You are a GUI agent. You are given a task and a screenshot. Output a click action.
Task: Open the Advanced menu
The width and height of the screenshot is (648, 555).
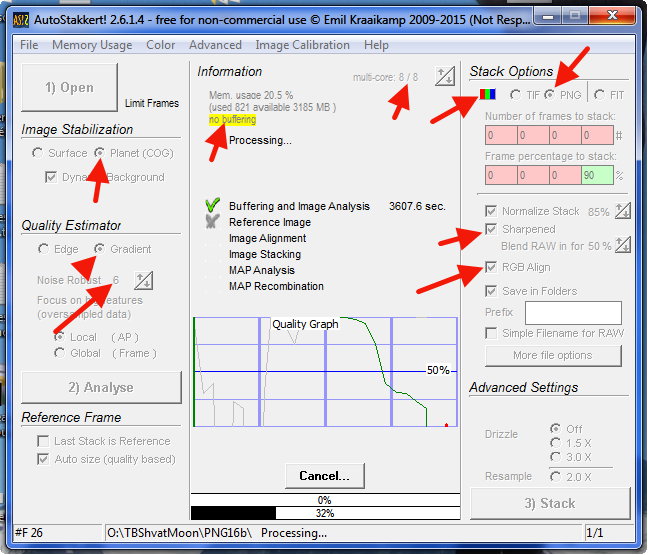215,45
